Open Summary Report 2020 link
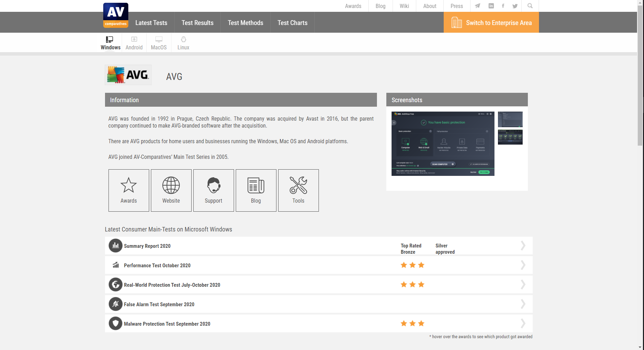 [147, 246]
